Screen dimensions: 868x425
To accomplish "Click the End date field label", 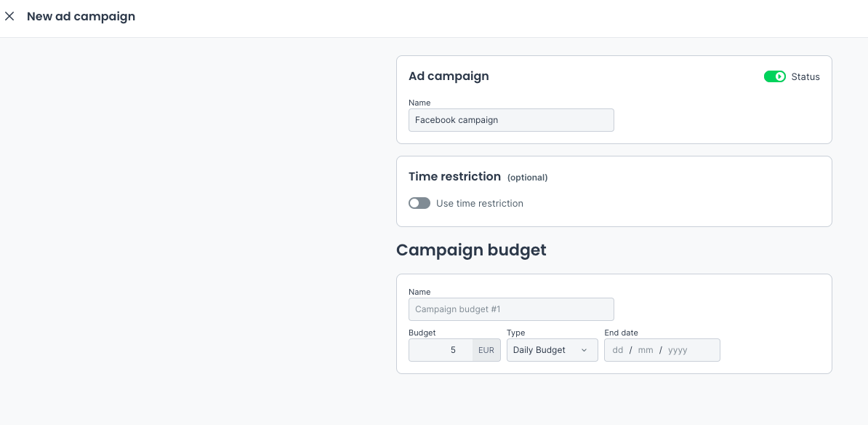I will coord(621,333).
